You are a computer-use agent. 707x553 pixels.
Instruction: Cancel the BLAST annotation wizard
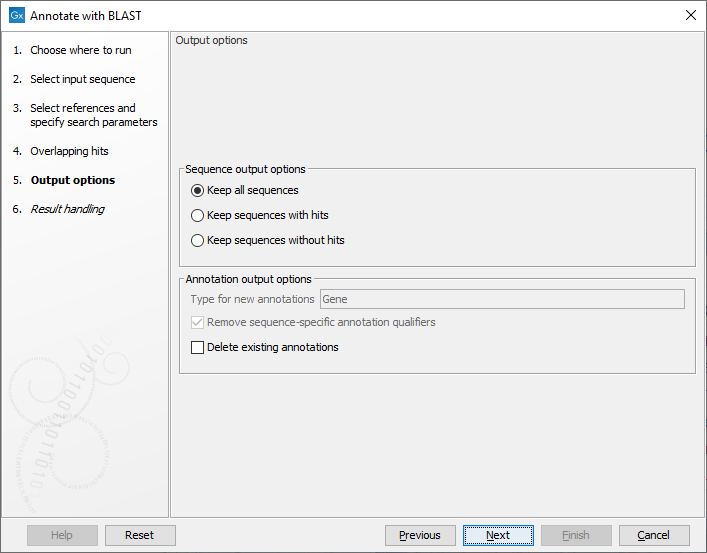(654, 535)
